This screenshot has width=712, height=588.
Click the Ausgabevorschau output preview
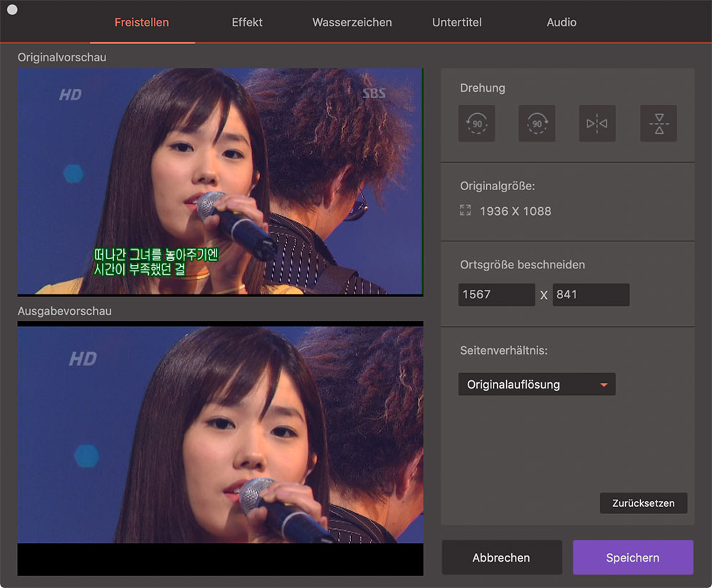pyautogui.click(x=220, y=448)
